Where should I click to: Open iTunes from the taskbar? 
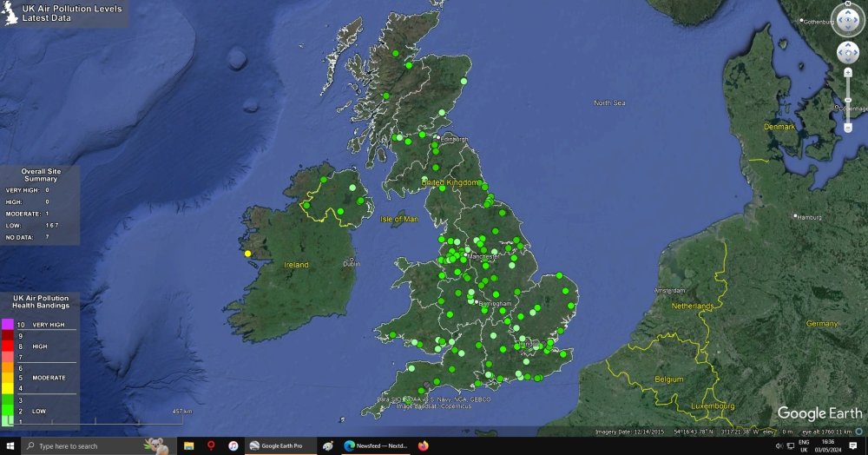pos(233,445)
